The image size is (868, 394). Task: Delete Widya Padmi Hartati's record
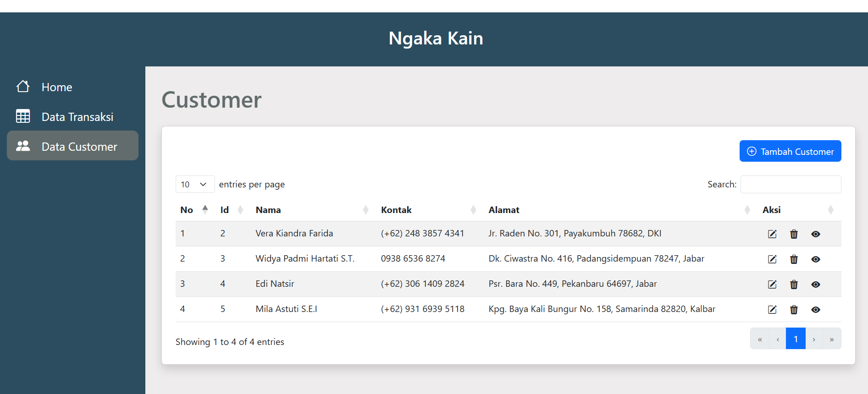(794, 259)
